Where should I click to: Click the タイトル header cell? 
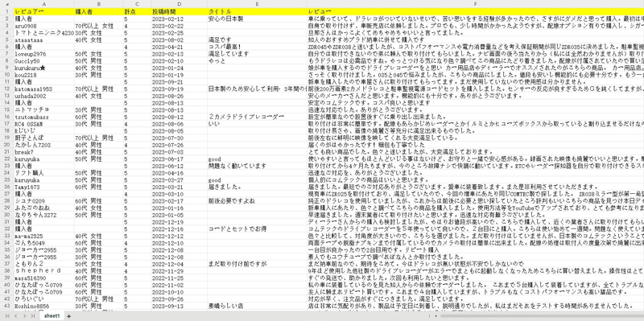[x=257, y=12]
